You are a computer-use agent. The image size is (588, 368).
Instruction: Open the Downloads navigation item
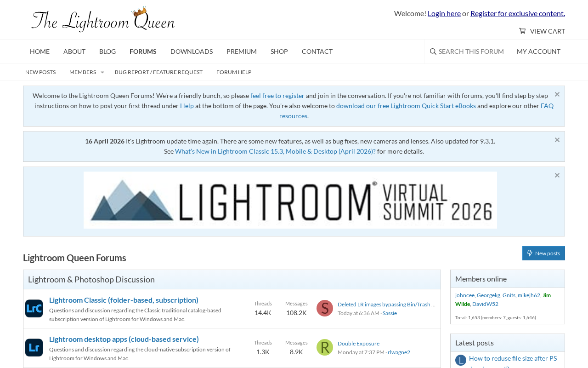192,52
